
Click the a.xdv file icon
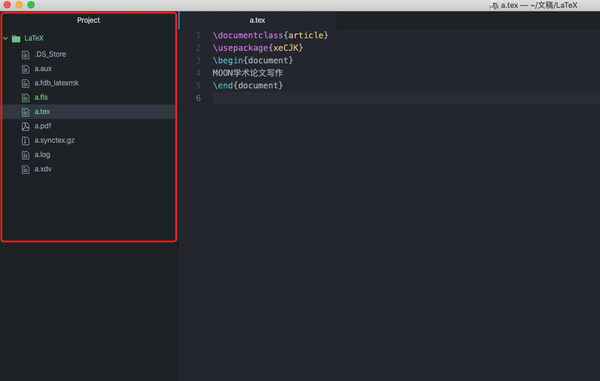coord(26,169)
